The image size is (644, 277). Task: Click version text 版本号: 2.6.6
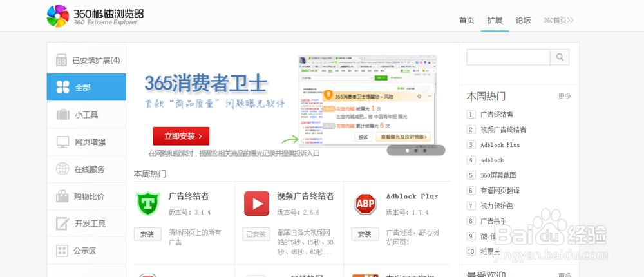pyautogui.click(x=298, y=213)
